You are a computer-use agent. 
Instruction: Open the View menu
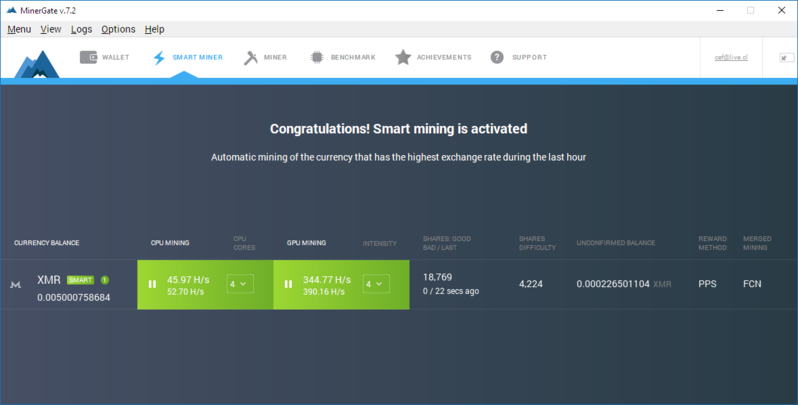(x=51, y=29)
